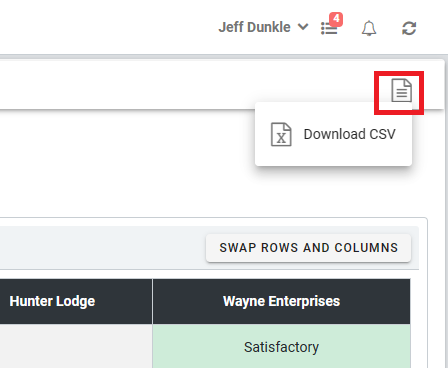
Task: Expand the chevron next to Jeff Dunkle
Action: [303, 27]
